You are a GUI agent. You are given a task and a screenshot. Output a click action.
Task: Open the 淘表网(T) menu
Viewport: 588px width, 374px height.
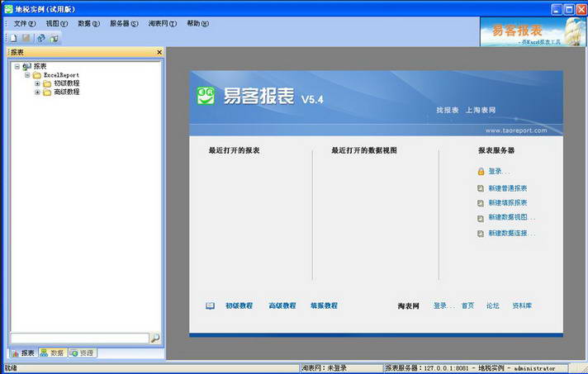click(163, 24)
